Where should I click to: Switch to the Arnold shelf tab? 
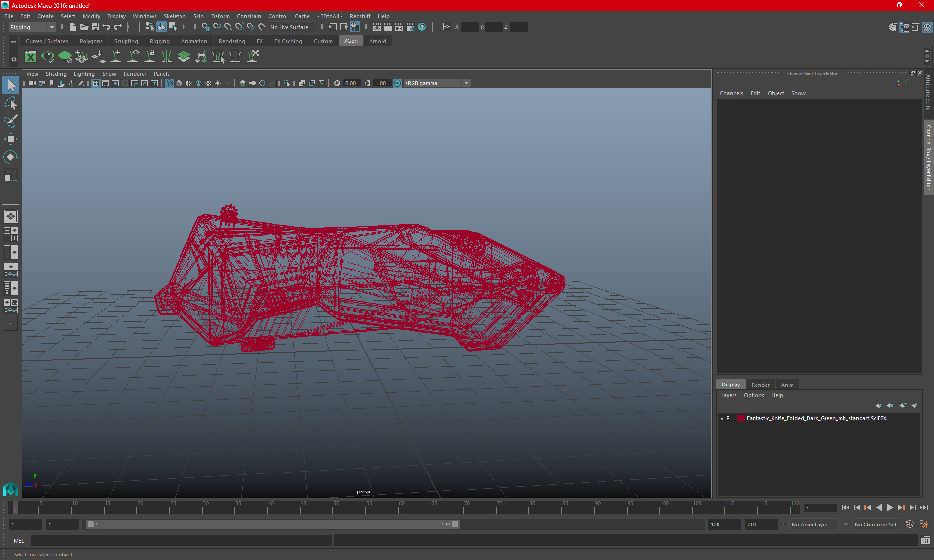pos(377,41)
